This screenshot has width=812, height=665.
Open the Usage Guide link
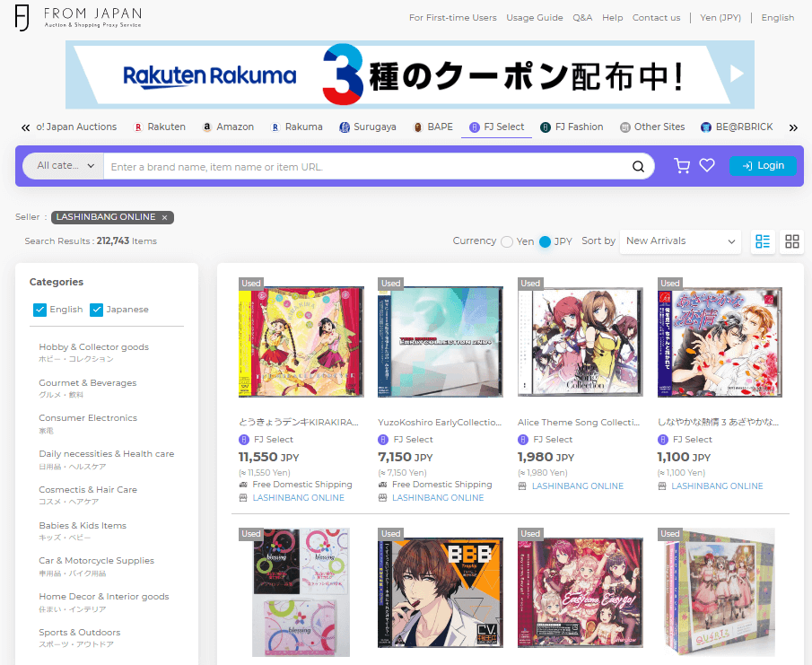tap(535, 18)
